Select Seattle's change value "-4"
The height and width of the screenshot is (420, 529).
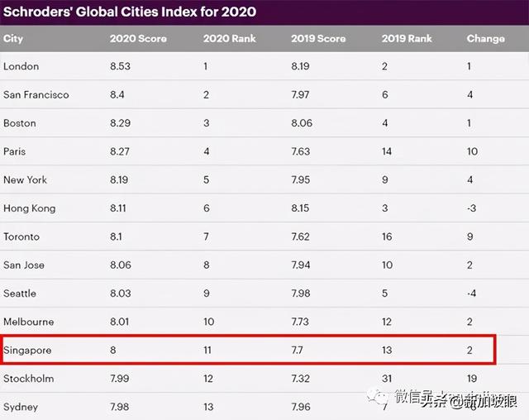[472, 294]
